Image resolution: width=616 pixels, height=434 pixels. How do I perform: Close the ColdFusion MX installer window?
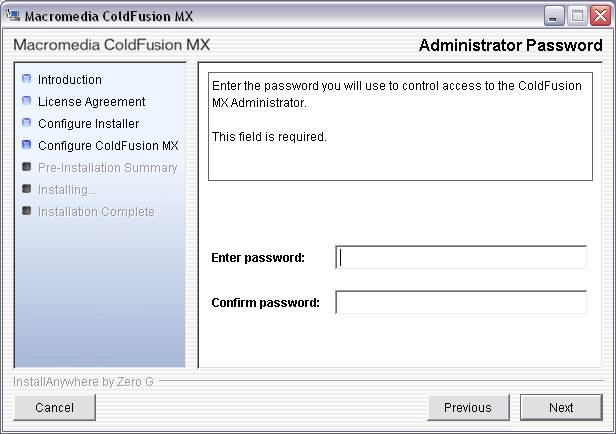click(598, 15)
